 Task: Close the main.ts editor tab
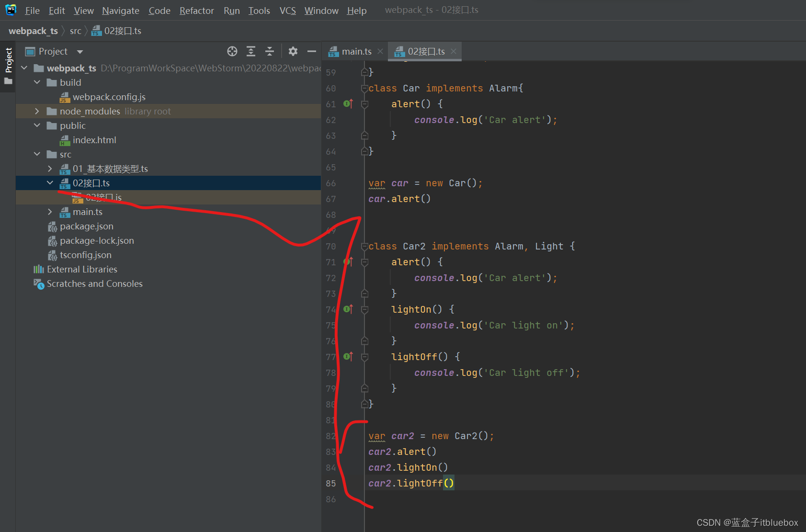tap(380, 51)
